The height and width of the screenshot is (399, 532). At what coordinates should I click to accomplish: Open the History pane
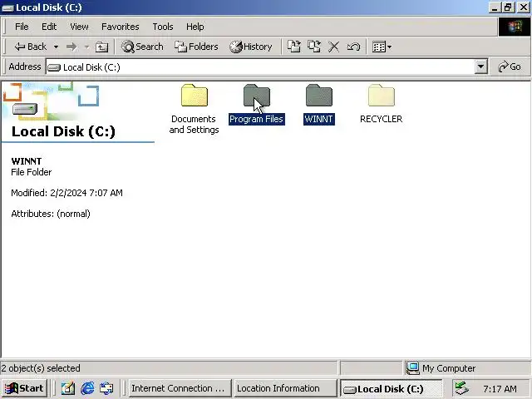(x=251, y=47)
